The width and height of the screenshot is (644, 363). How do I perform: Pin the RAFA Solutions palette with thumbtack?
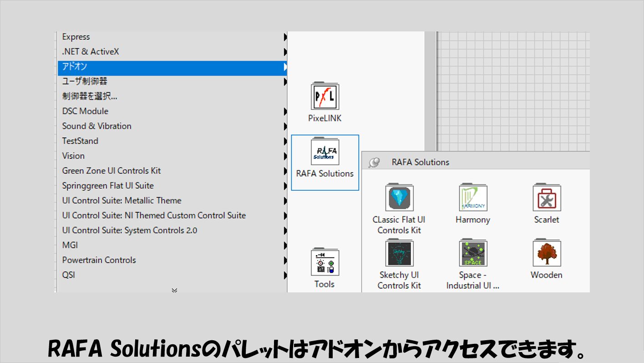(374, 163)
